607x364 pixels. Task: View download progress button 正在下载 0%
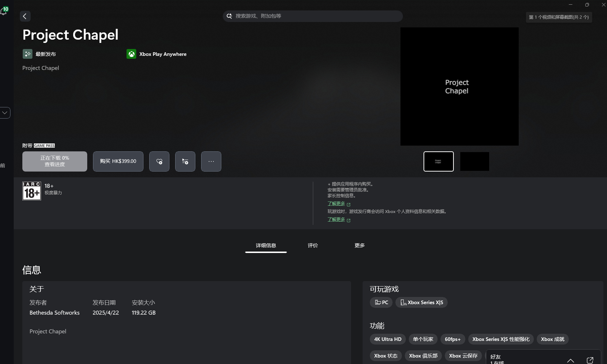[x=55, y=161]
